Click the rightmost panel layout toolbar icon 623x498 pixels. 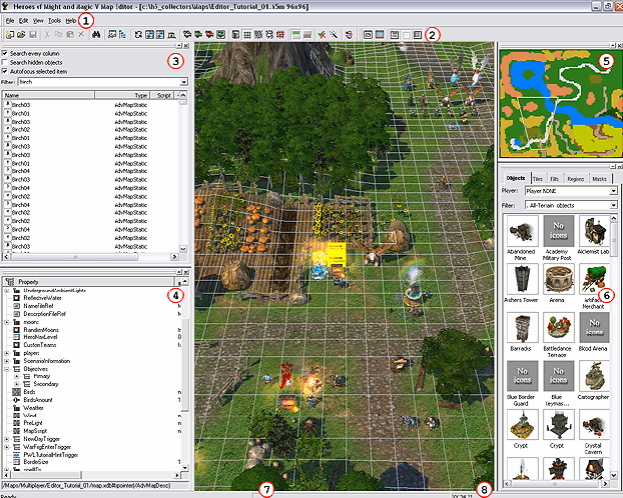point(418,35)
